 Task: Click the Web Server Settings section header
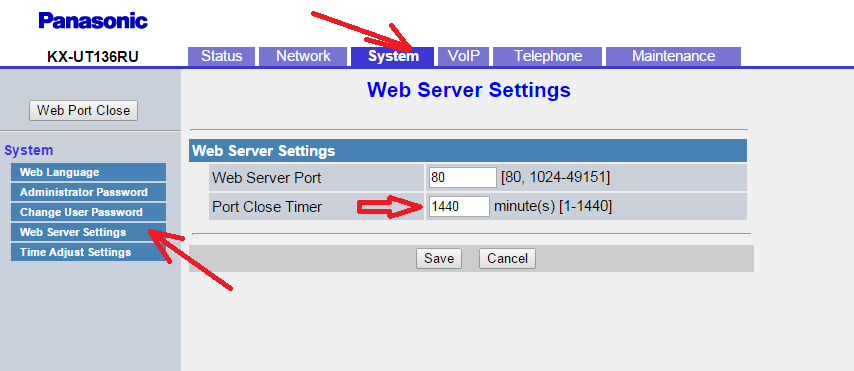(x=468, y=151)
